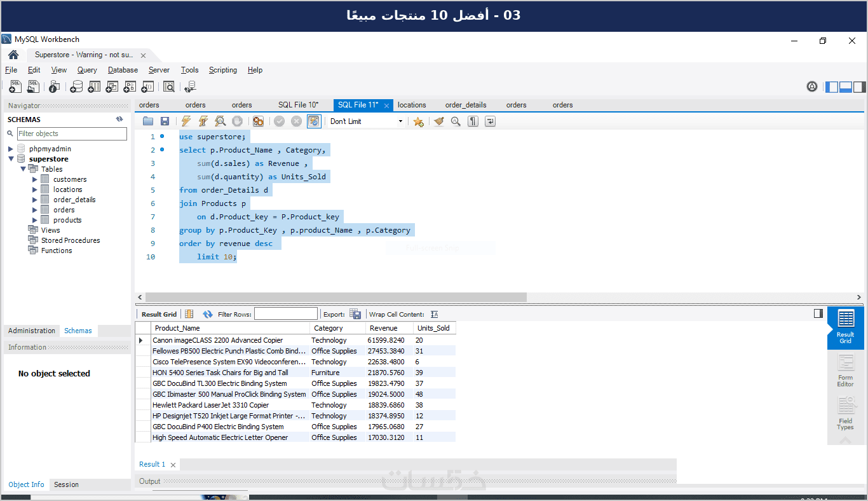
Task: Select Stored Procedures in schema tree
Action: pyautogui.click(x=71, y=240)
